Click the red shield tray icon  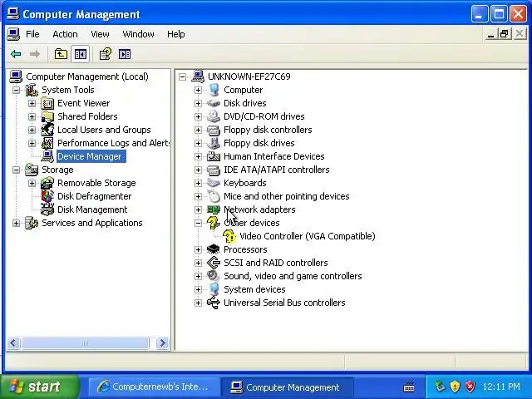coord(470,387)
